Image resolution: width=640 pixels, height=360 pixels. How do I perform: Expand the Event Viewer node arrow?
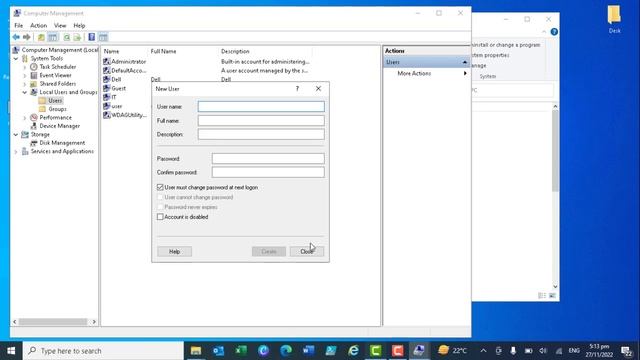tap(25, 76)
